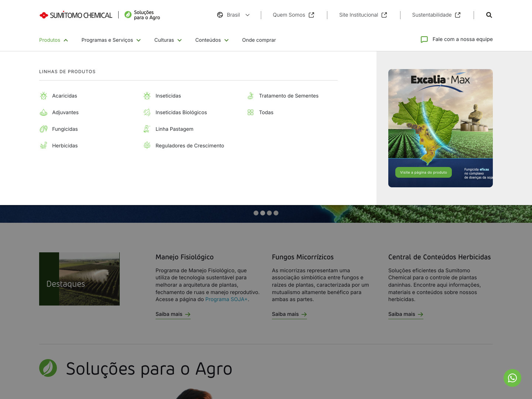The width and height of the screenshot is (532, 399).
Task: Go to Onde comprar
Action: tap(259, 40)
